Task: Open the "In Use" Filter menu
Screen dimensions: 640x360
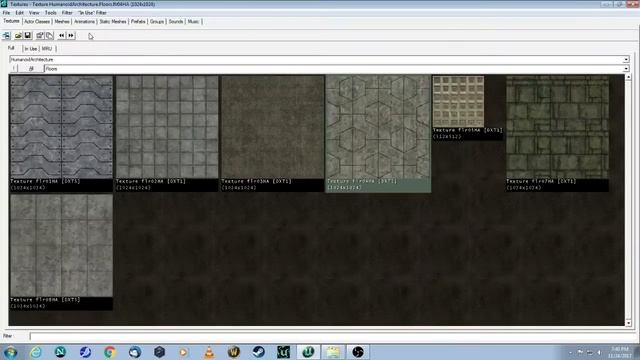Action: pyautogui.click(x=92, y=13)
